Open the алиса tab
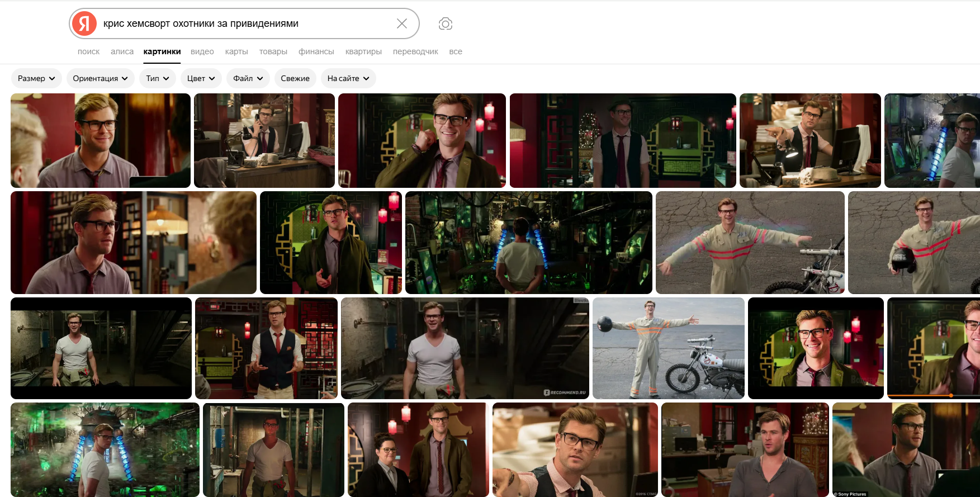Screen dimensions: 980x497 coord(122,51)
